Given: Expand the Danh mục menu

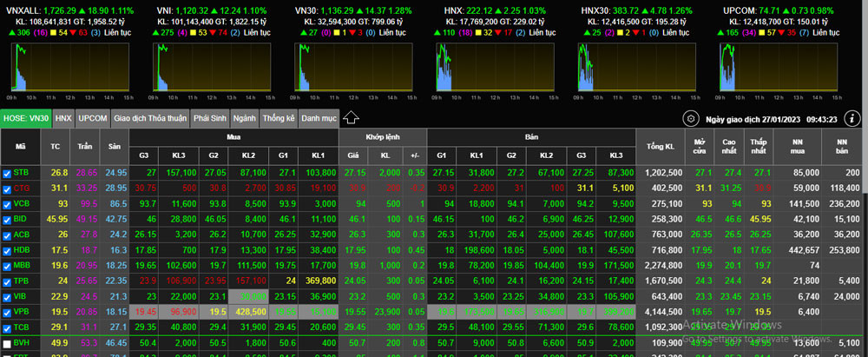Looking at the screenshot, I should (319, 118).
